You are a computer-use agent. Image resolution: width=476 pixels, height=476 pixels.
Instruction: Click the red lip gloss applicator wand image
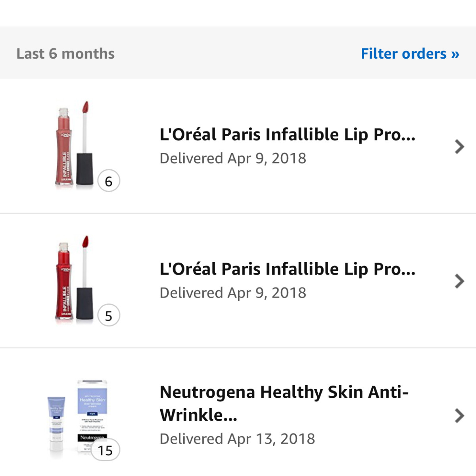coord(84,278)
